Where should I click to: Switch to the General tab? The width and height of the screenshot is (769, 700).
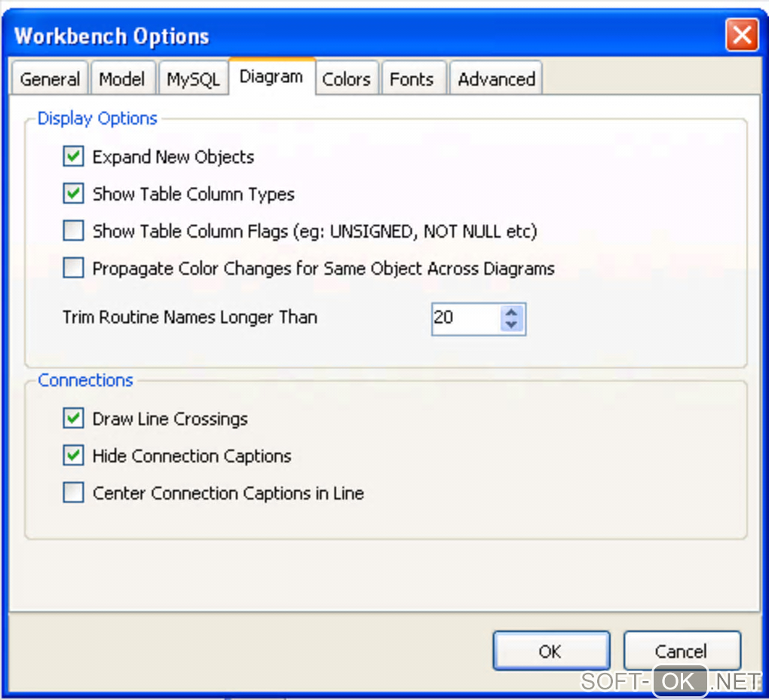point(50,78)
